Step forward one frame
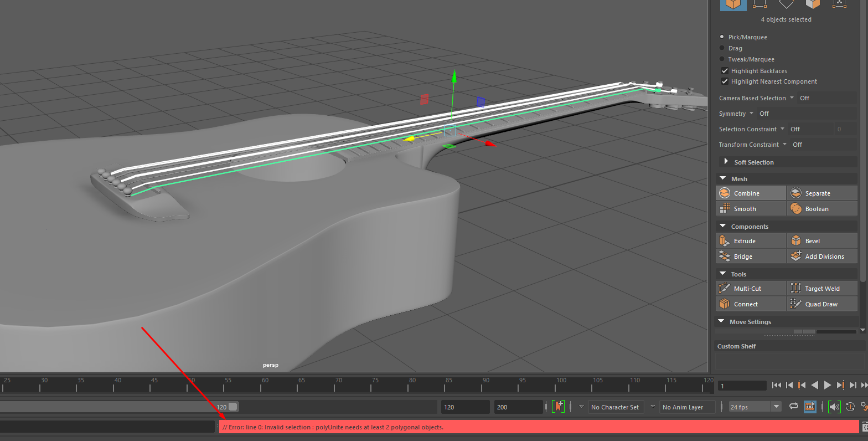The width and height of the screenshot is (868, 441). (x=853, y=385)
